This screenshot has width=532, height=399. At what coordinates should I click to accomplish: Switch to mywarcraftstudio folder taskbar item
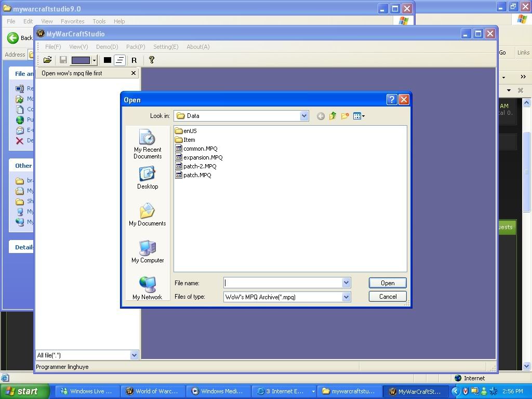click(x=350, y=391)
